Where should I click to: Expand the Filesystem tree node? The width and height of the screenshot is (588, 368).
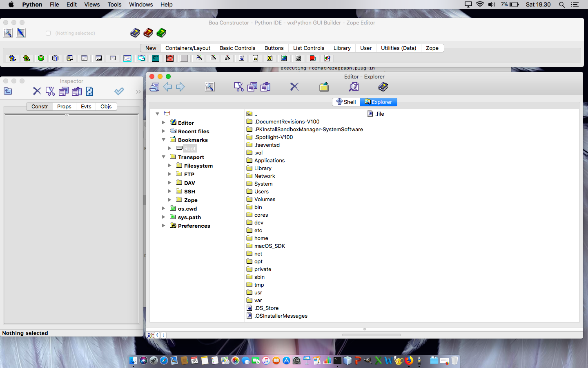[x=170, y=165]
